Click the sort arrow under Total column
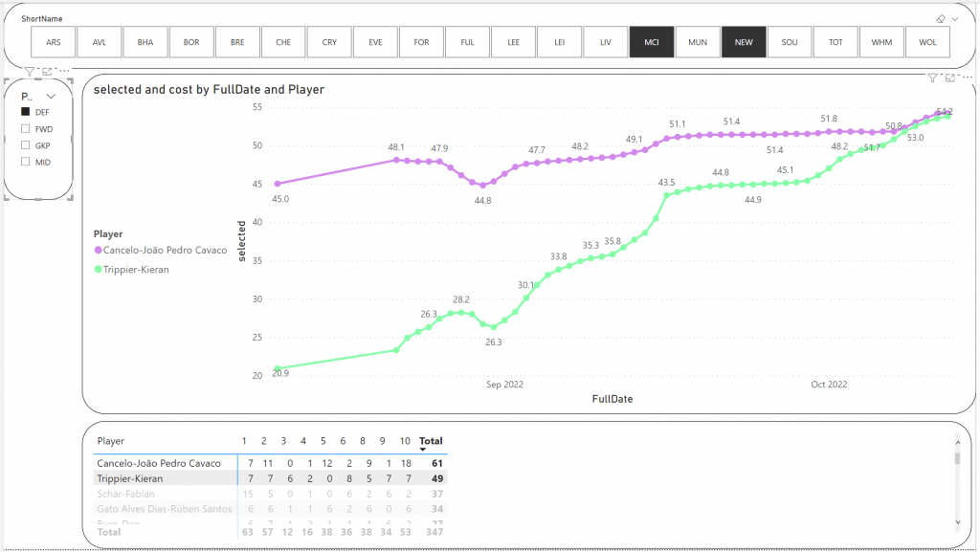980x552 pixels. coord(423,451)
